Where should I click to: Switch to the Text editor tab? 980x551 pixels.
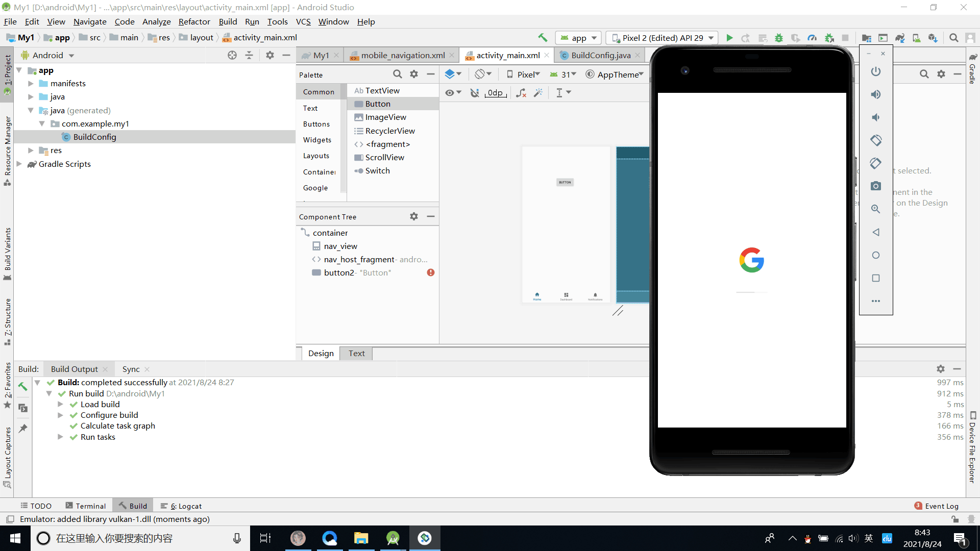356,353
